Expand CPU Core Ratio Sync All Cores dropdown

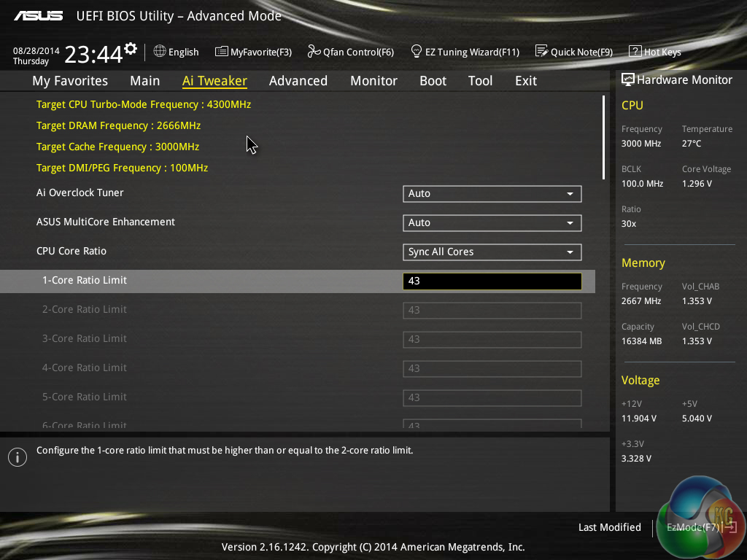click(492, 252)
